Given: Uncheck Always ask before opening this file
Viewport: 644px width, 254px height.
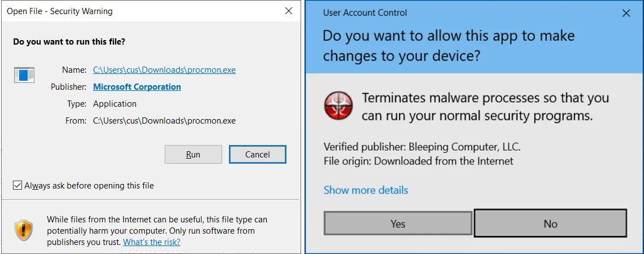Looking at the screenshot, I should click(x=18, y=186).
